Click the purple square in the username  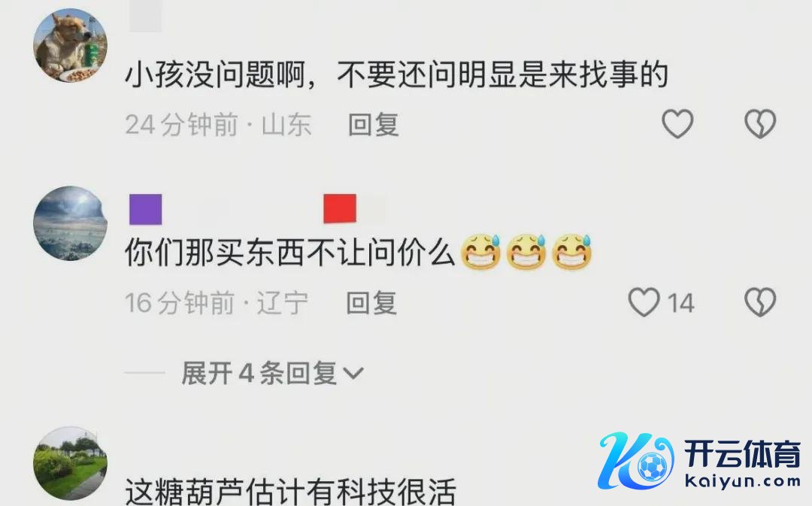(x=146, y=209)
